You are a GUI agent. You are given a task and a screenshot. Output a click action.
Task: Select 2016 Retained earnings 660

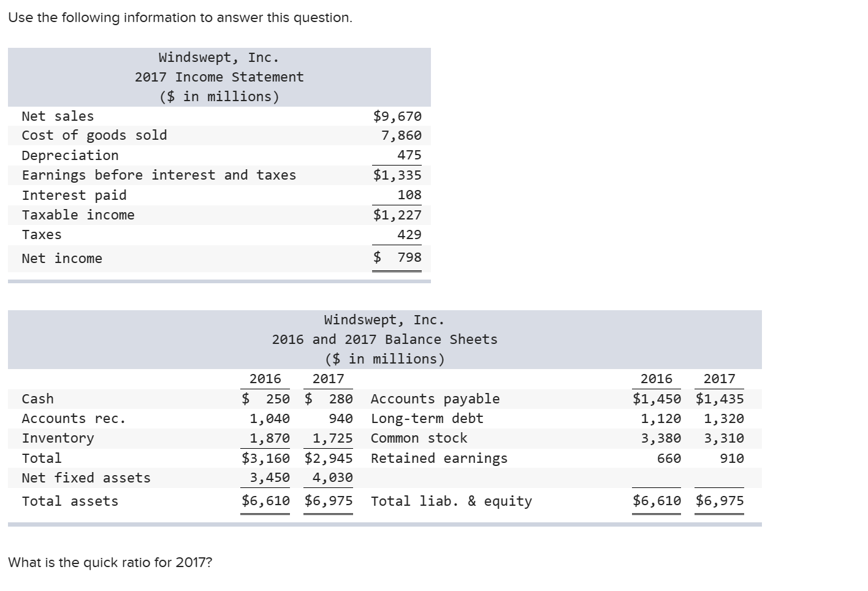point(669,459)
